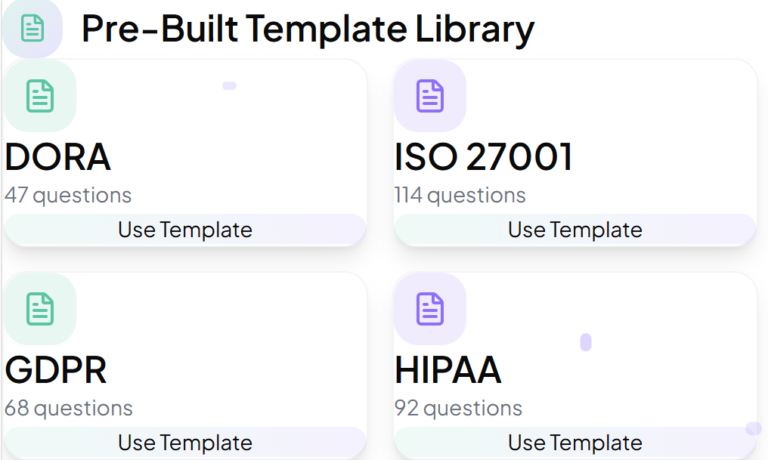Click the 'Pre-Built Template Library' heading
The width and height of the screenshot is (768, 460).
(x=308, y=29)
